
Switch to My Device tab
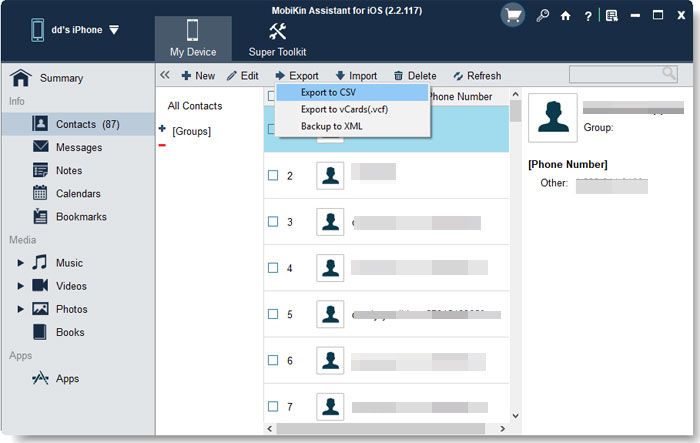[193, 38]
